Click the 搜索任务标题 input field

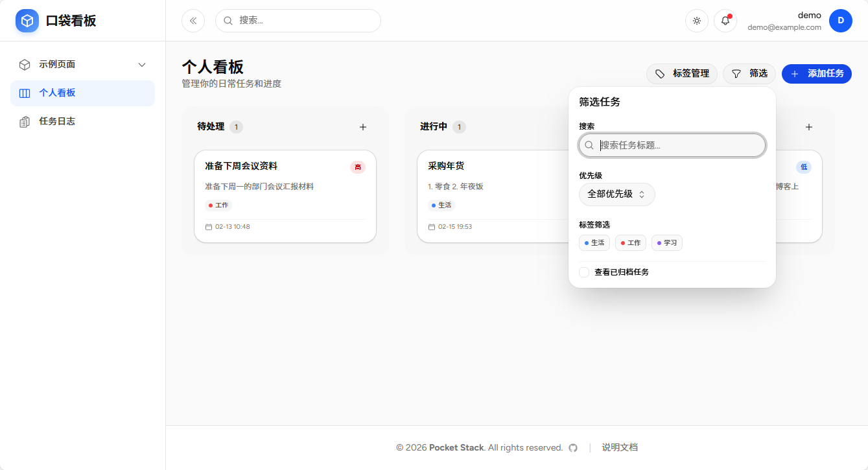pos(672,145)
